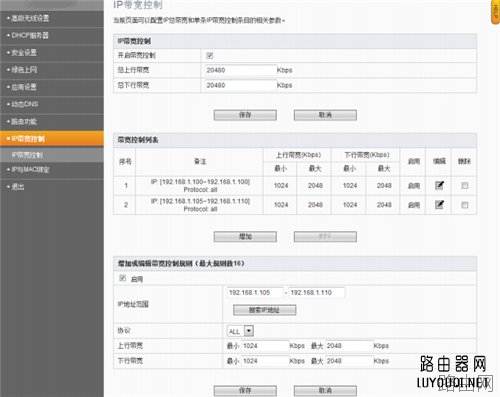Click the downstream minimum field 1024
The image size is (500, 397).
[x=265, y=361]
